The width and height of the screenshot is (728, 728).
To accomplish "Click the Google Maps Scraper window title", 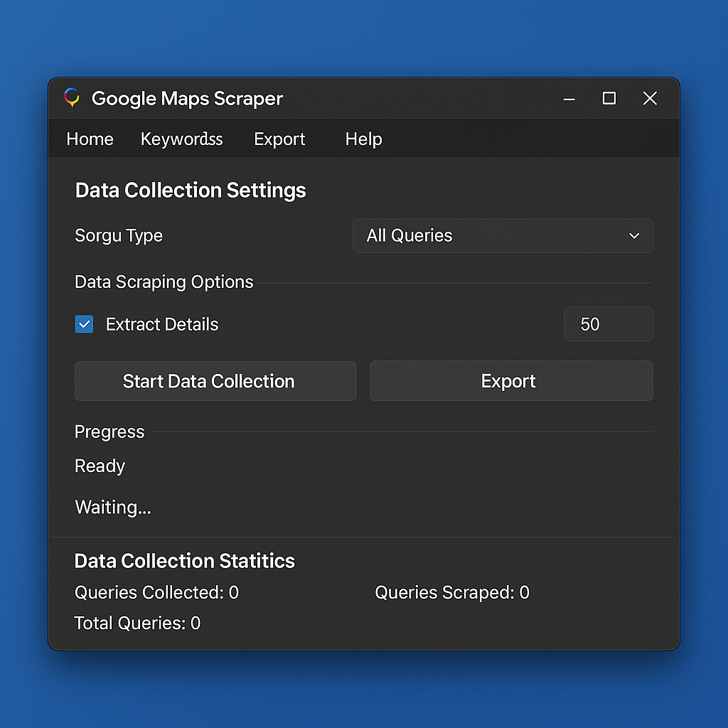I will tap(187, 98).
